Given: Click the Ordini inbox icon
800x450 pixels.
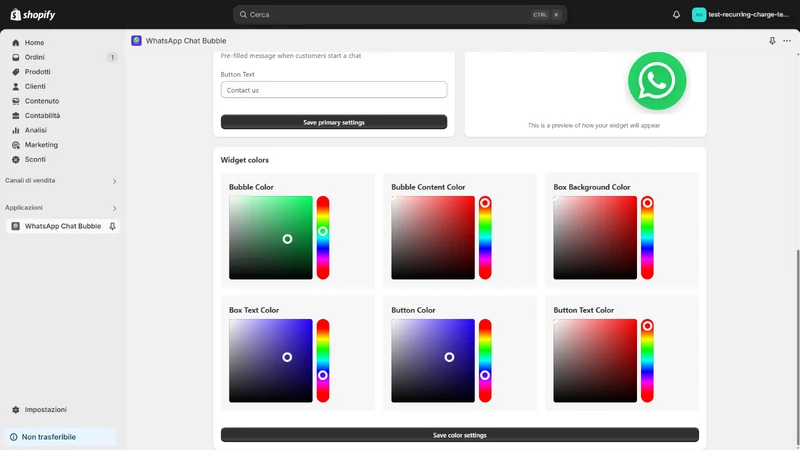Looking at the screenshot, I should 16,57.
